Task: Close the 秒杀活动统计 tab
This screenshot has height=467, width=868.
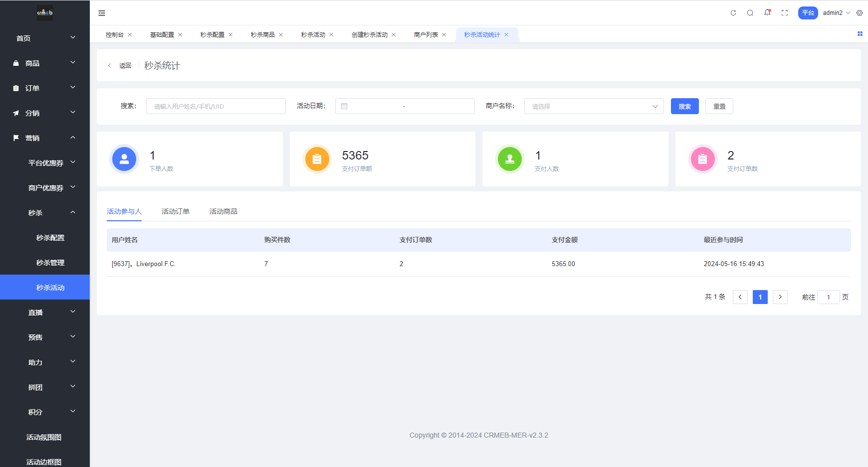Action: pyautogui.click(x=506, y=35)
